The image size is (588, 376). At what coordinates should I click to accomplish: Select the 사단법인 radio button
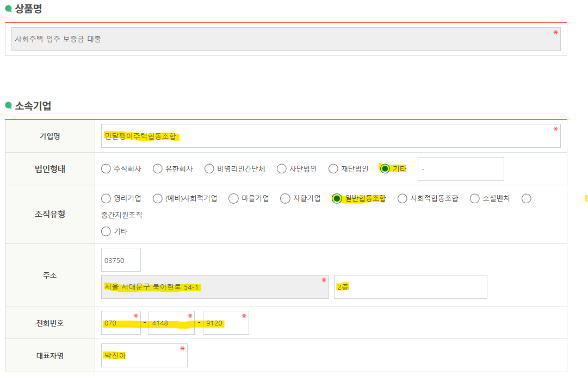[x=282, y=169]
